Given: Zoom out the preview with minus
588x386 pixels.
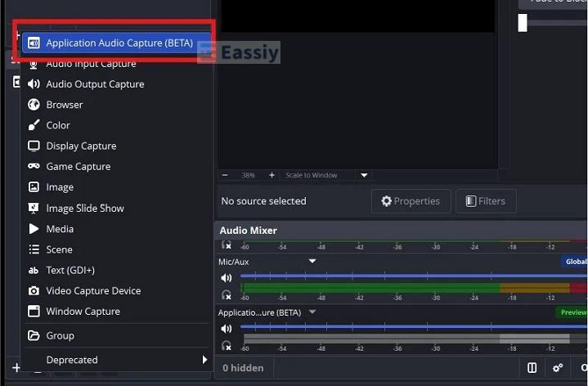Looking at the screenshot, I should 225,175.
